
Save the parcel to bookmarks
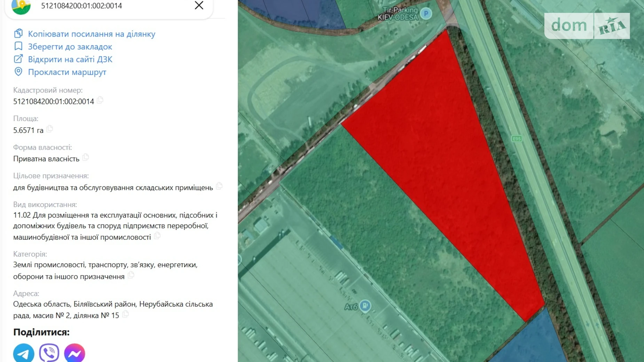pyautogui.click(x=70, y=47)
